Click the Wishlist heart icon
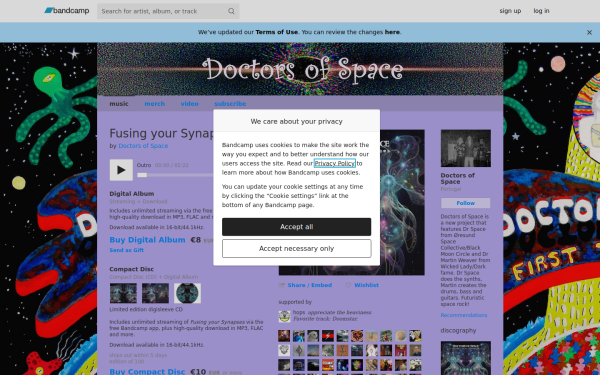Screen dimensions: 600x375 348,285
